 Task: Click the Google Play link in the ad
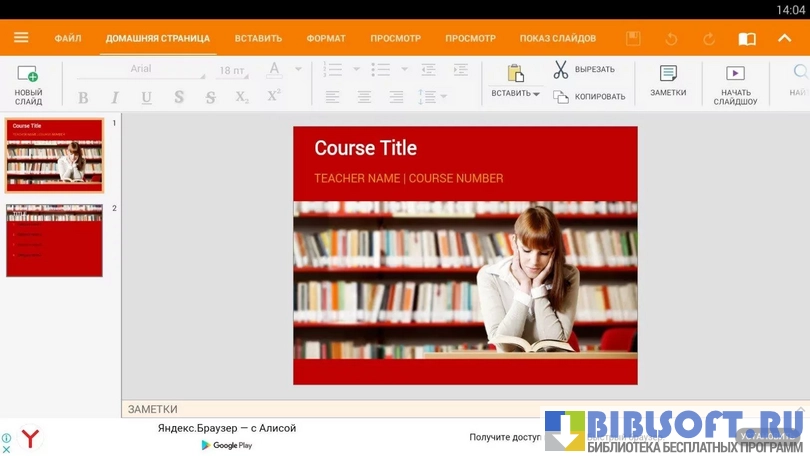pos(227,445)
